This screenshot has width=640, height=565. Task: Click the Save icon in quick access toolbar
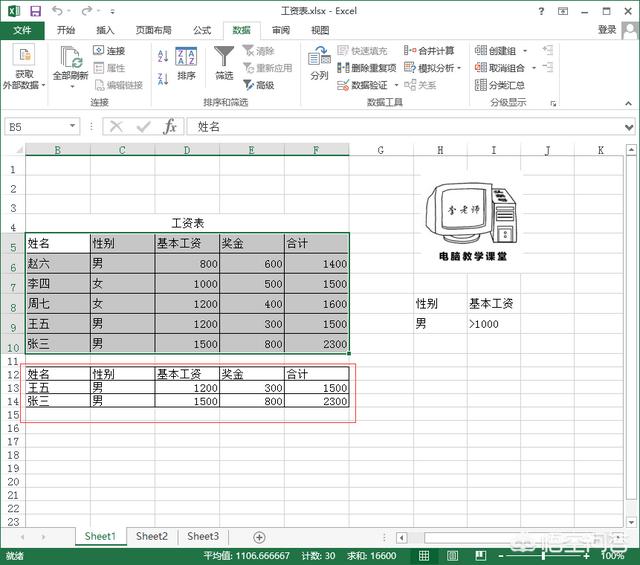coord(36,11)
